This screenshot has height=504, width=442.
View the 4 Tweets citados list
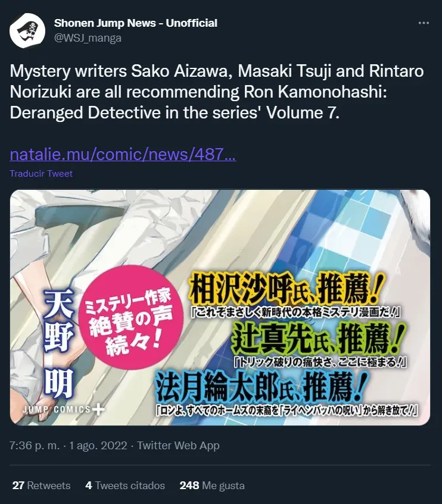click(x=125, y=486)
